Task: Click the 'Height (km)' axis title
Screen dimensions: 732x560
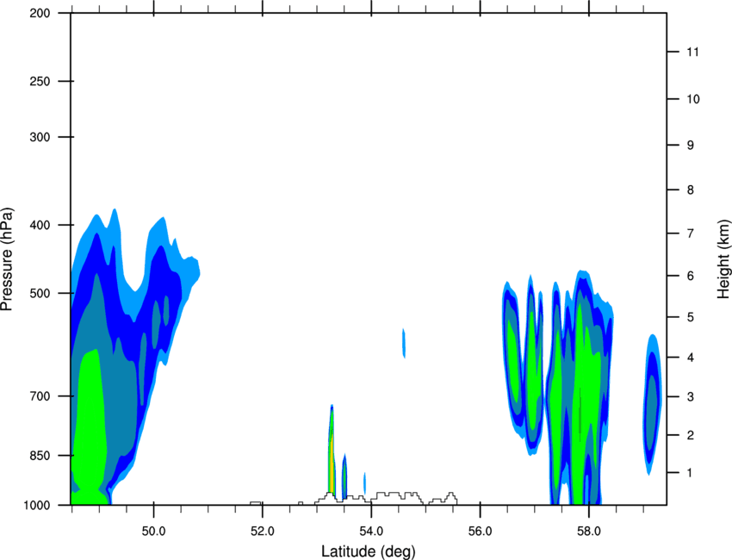Action: [x=723, y=258]
